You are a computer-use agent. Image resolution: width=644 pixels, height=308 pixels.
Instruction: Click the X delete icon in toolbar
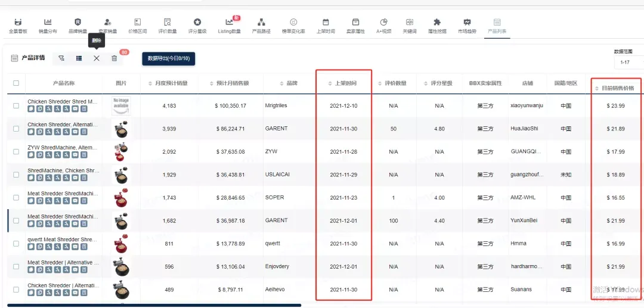(97, 58)
